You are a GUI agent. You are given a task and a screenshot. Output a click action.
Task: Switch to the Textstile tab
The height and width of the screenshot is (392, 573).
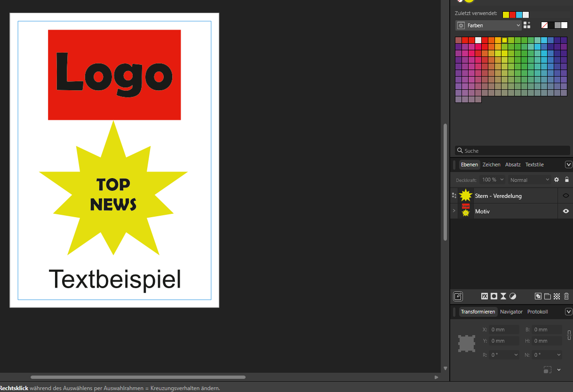[534, 165]
